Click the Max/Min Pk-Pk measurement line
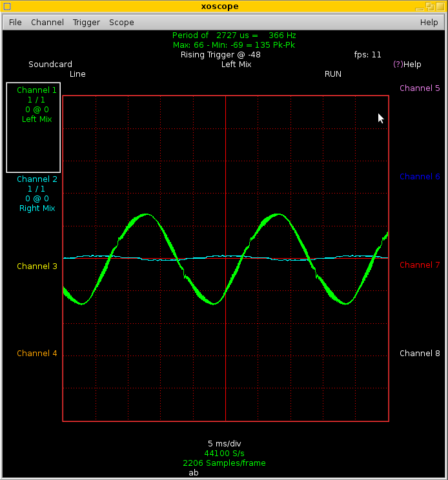The width and height of the screenshot is (448, 480). [x=234, y=45]
